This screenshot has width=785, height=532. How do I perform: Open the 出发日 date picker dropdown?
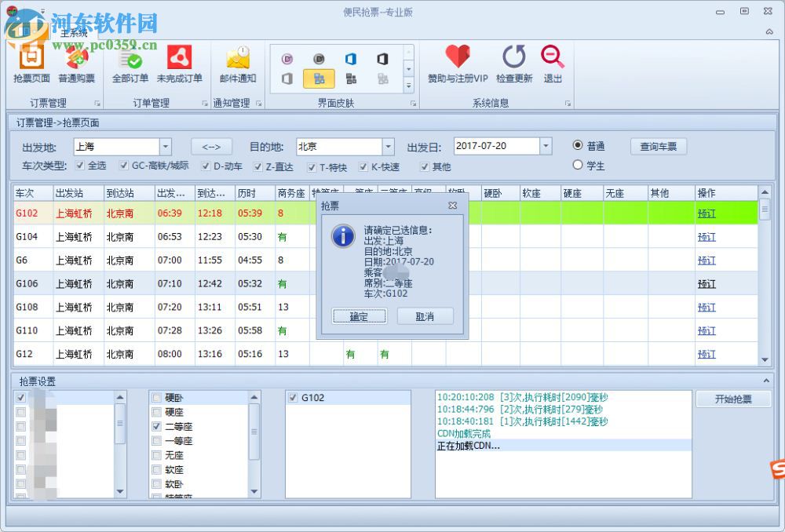coord(546,146)
